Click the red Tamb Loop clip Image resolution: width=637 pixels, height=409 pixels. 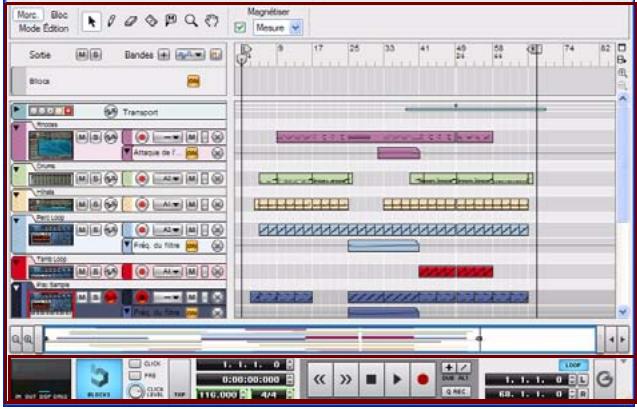(x=456, y=271)
